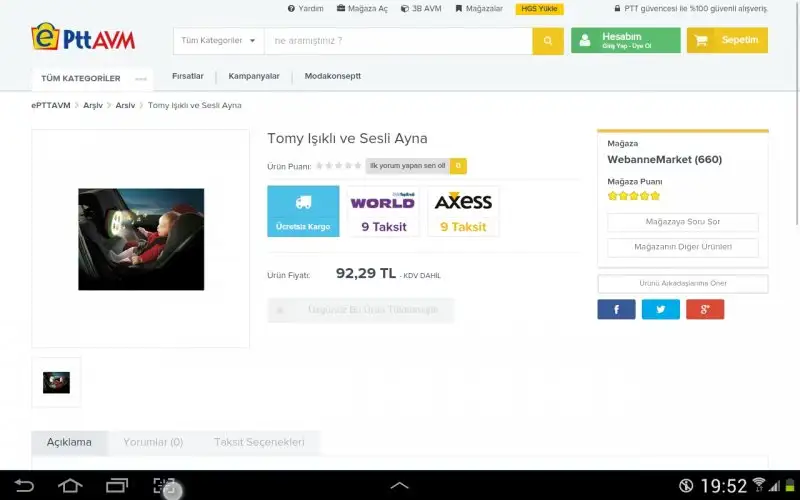Share product on Facebook

[x=616, y=309]
